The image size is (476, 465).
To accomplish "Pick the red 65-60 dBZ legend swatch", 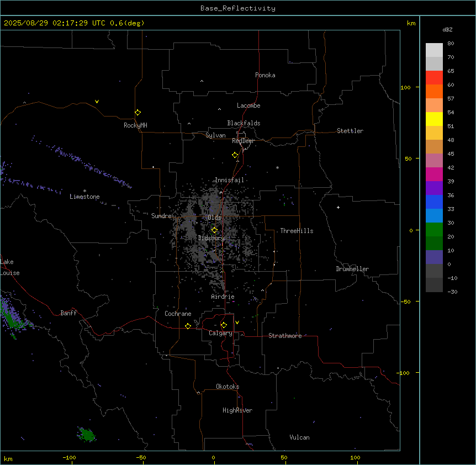I will click(x=434, y=78).
